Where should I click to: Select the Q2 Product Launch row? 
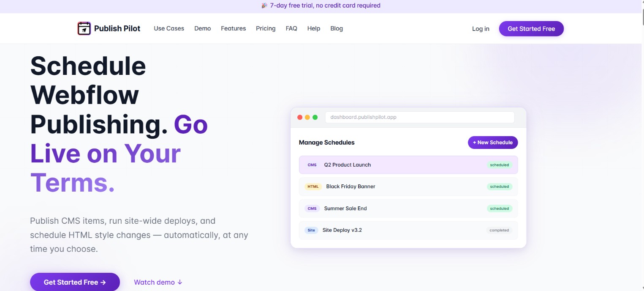pos(408,165)
